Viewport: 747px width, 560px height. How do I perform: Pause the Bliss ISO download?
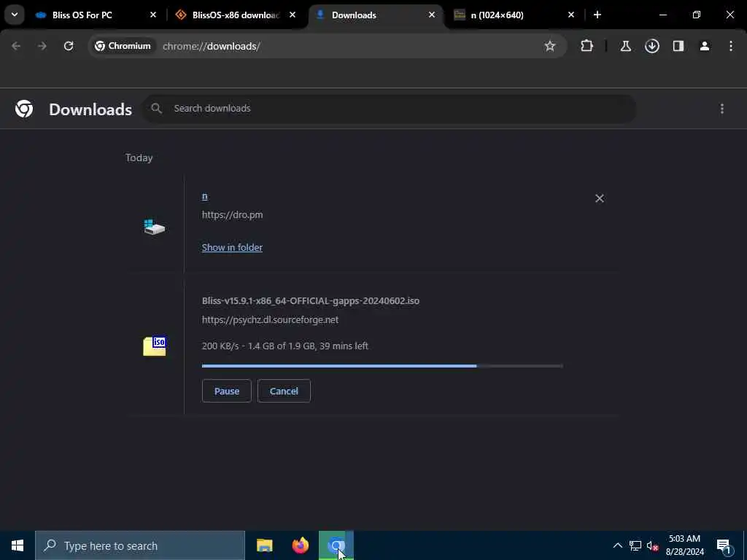tap(226, 391)
